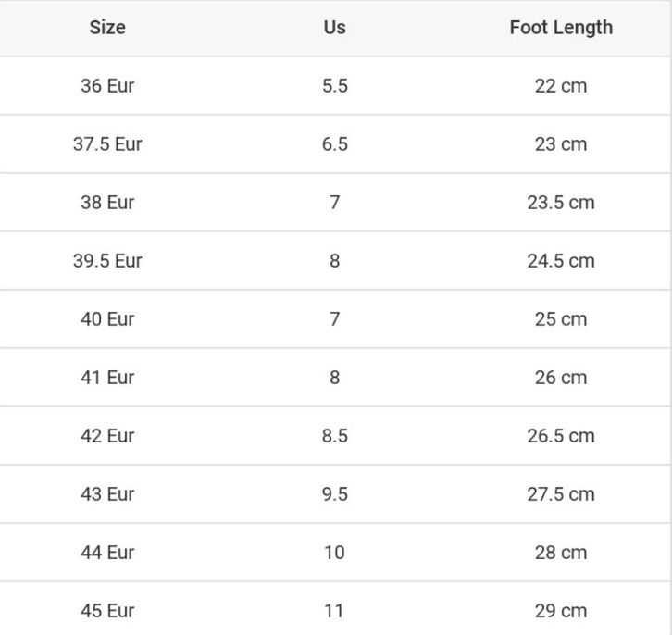Select the 43 Eur size cell
This screenshot has height=635, width=672.
click(107, 494)
